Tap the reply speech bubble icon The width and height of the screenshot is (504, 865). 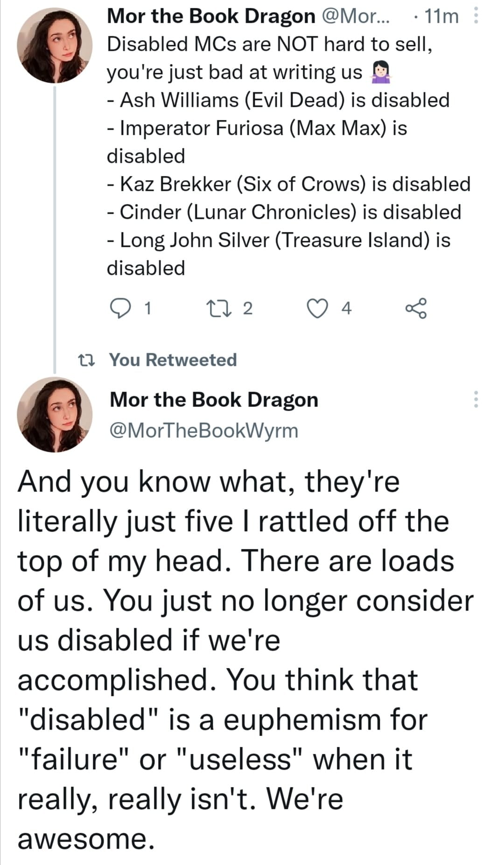click(120, 309)
